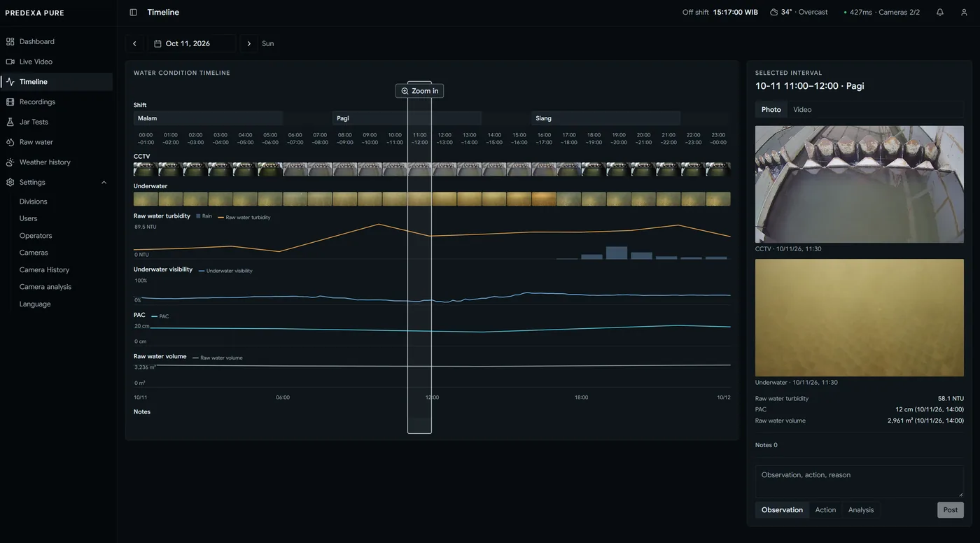Image resolution: width=980 pixels, height=543 pixels.
Task: Select the Timeline sidebar item
Action: click(57, 82)
